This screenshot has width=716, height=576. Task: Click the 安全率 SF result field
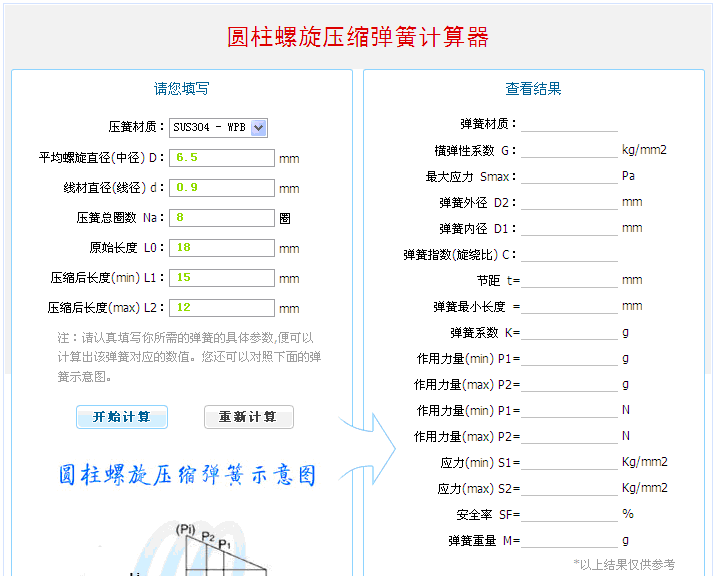click(x=569, y=514)
